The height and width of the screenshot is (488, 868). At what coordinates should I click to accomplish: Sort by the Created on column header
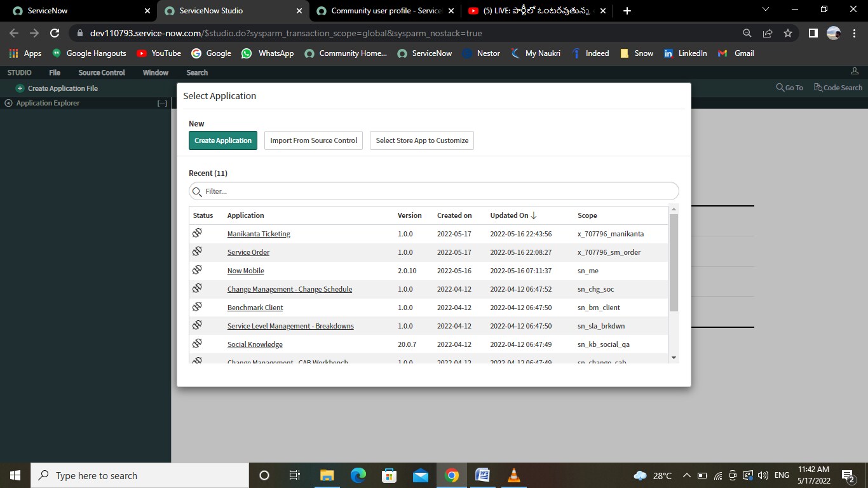[454, 215]
